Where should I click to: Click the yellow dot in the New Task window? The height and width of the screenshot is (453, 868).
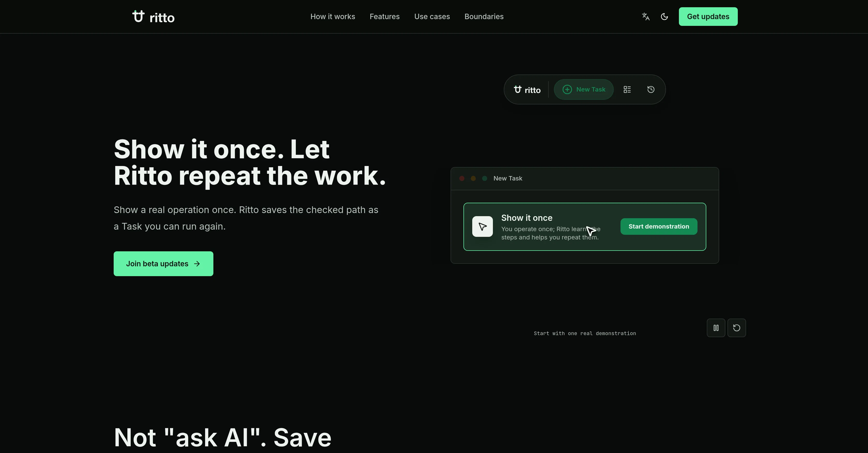473,178
